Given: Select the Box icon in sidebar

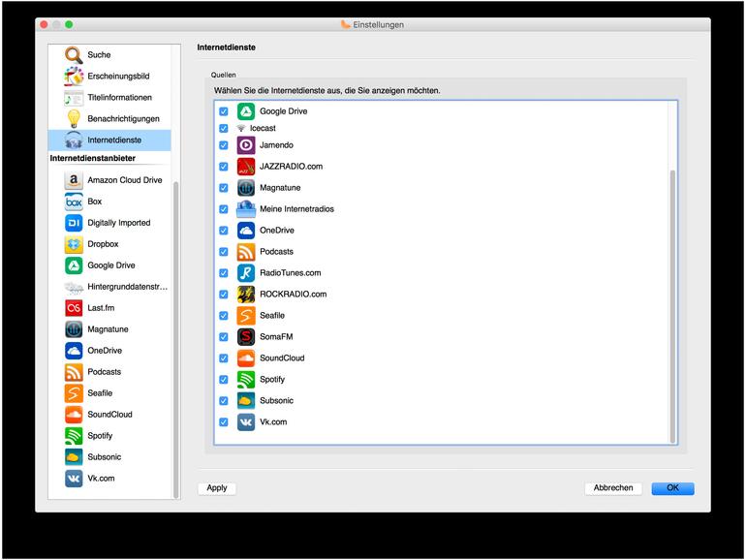Looking at the screenshot, I should pyautogui.click(x=74, y=202).
